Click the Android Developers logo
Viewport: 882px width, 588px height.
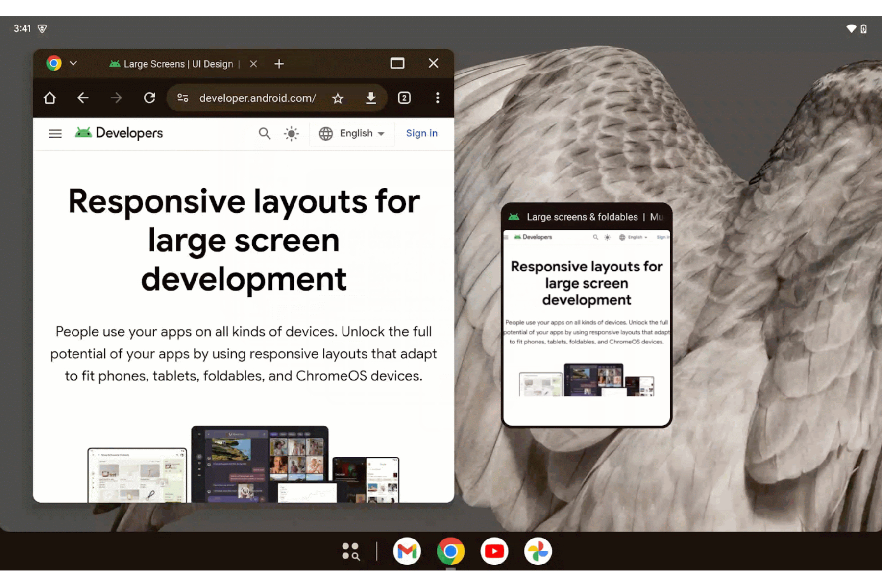(x=119, y=133)
